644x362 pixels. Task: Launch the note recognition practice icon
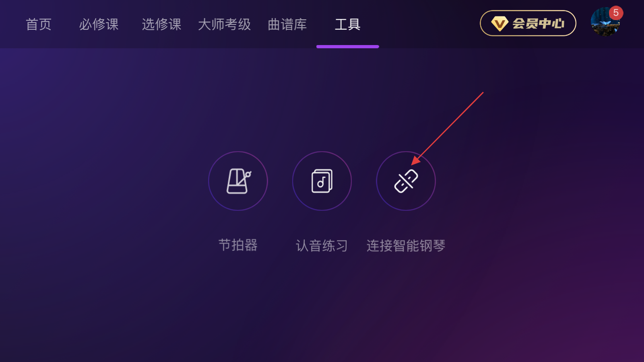[x=322, y=181]
